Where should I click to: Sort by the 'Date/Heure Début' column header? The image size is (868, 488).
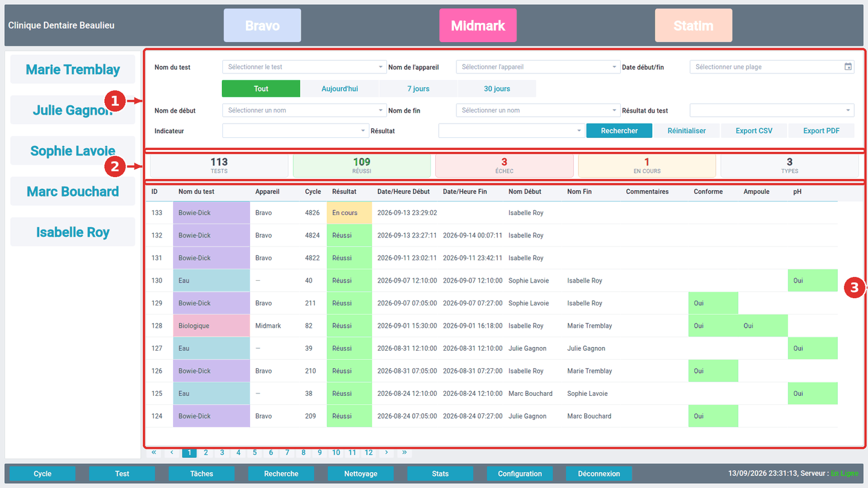coord(404,192)
